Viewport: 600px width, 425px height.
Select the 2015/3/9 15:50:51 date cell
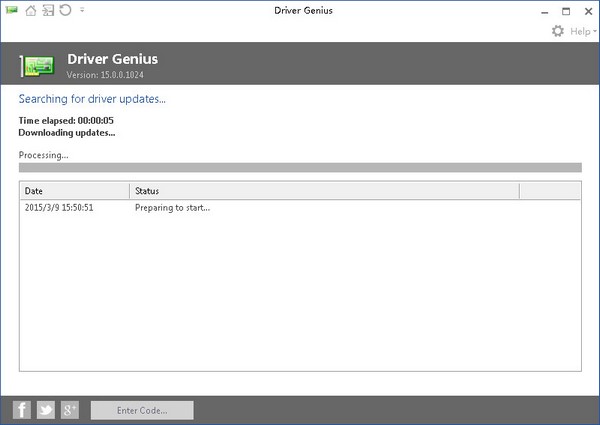[59, 208]
